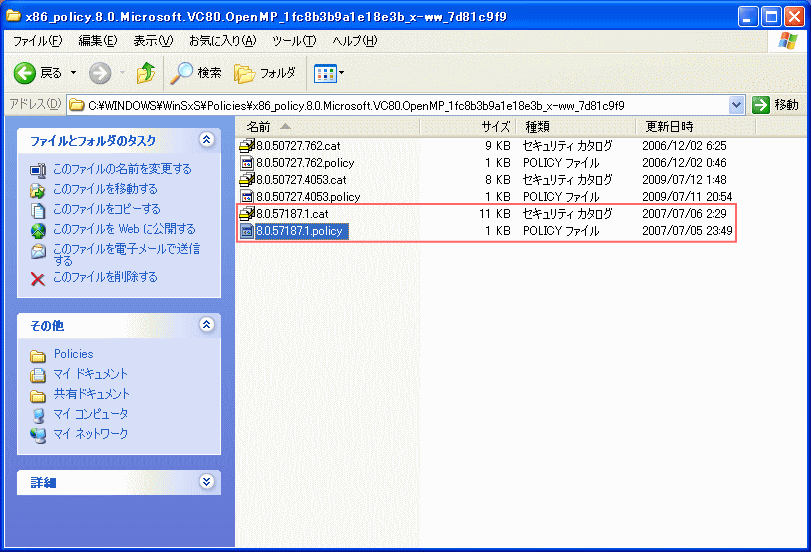Open the ツール(T) menu
The height and width of the screenshot is (552, 811).
294,41
